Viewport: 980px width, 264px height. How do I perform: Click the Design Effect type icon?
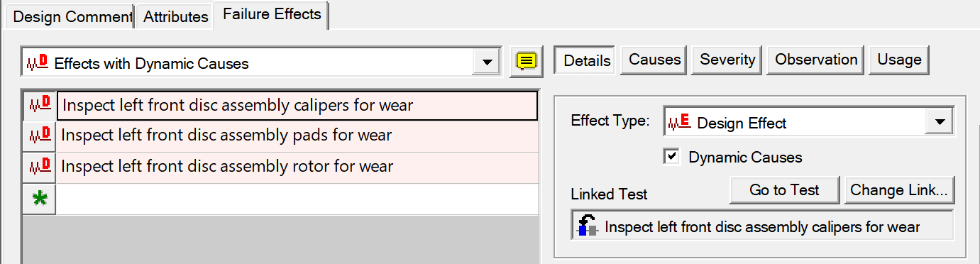tap(680, 123)
